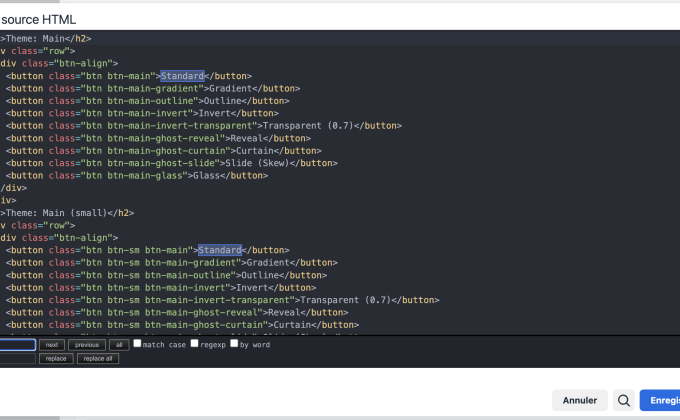Click highlighted Standard in btn-sm btn-main line
The width and height of the screenshot is (680, 420).
click(x=220, y=250)
